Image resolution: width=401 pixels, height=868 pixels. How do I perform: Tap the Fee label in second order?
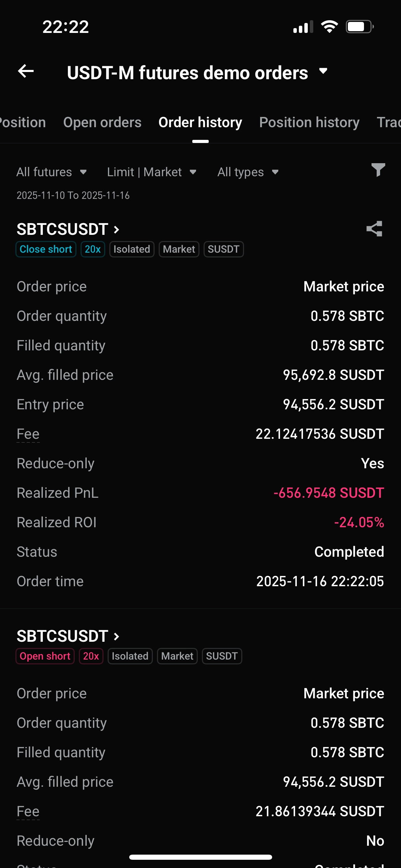(28, 811)
